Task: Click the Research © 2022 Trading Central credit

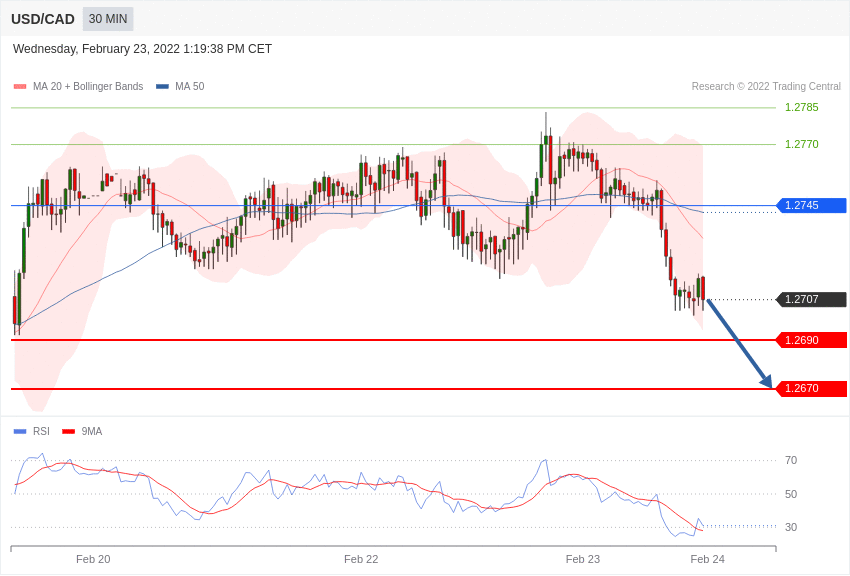Action: click(x=766, y=86)
